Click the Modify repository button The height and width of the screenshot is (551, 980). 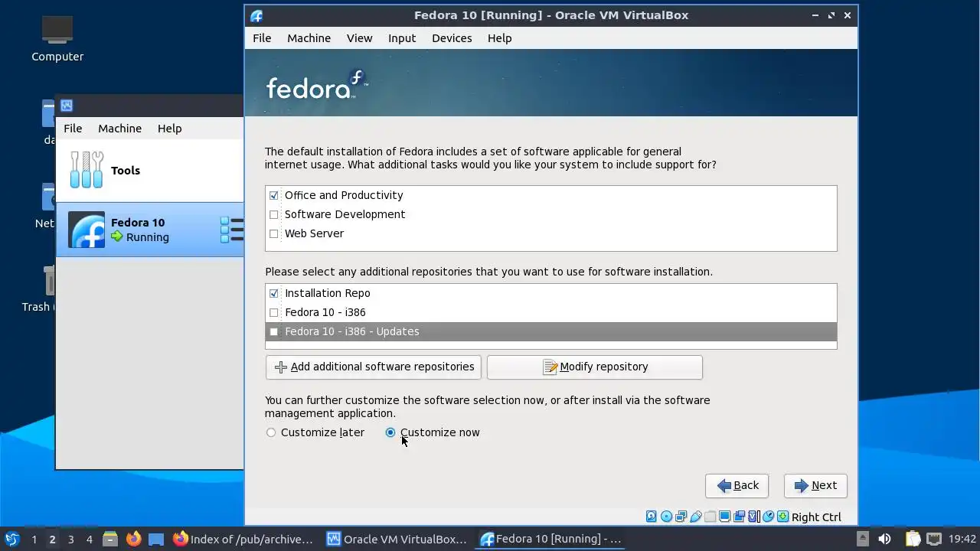coord(594,367)
